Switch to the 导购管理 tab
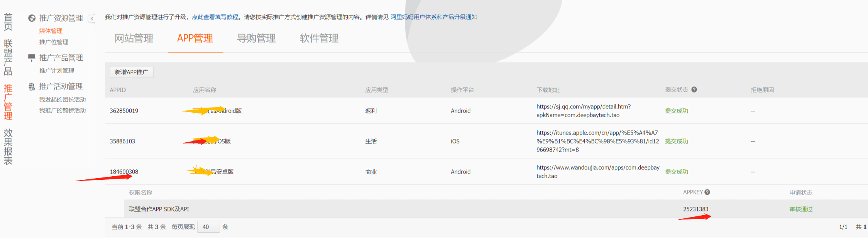The image size is (868, 238). tap(256, 38)
